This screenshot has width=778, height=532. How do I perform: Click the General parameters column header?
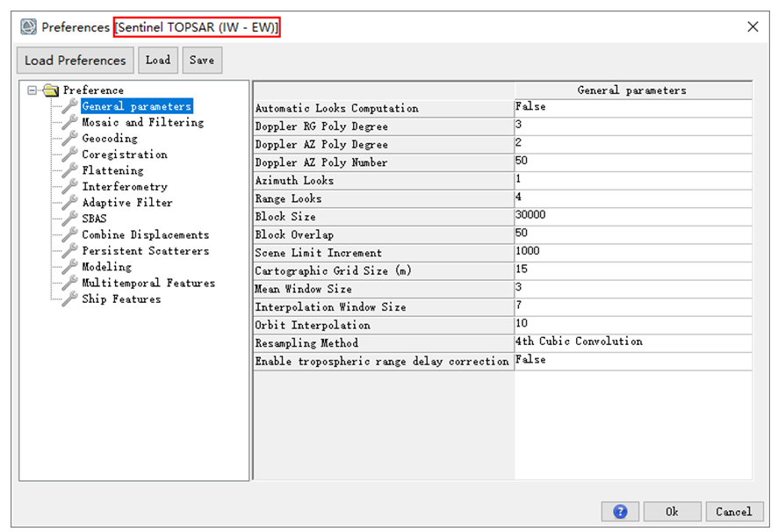tap(633, 90)
